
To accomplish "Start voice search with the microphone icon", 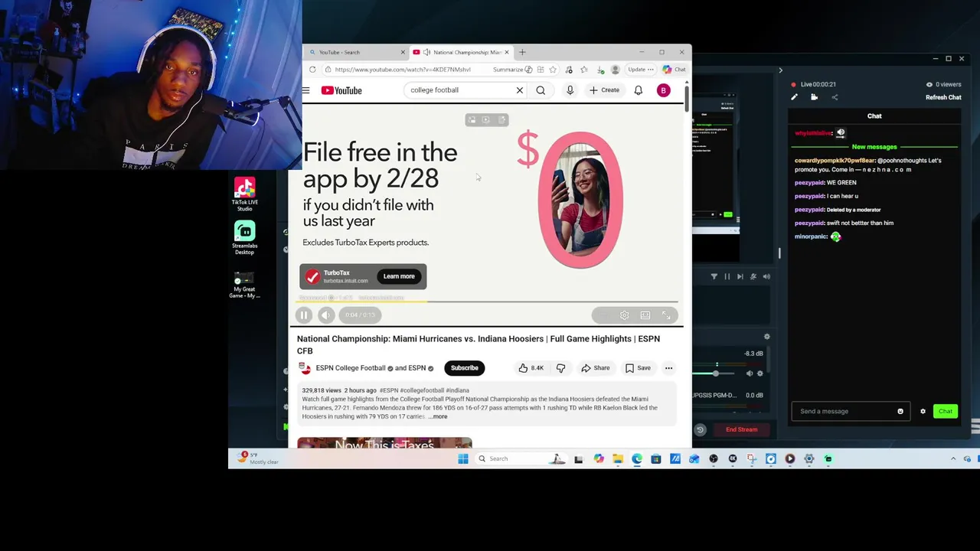I will 570,90.
